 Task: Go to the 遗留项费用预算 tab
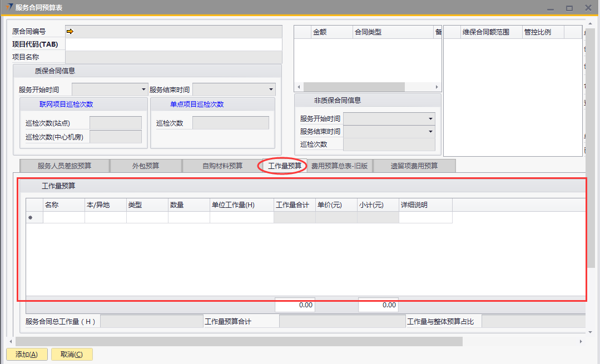point(414,166)
